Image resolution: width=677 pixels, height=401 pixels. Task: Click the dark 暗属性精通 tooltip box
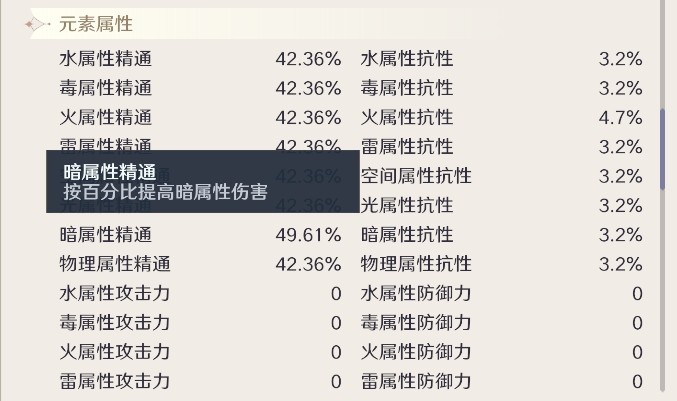pyautogui.click(x=203, y=182)
